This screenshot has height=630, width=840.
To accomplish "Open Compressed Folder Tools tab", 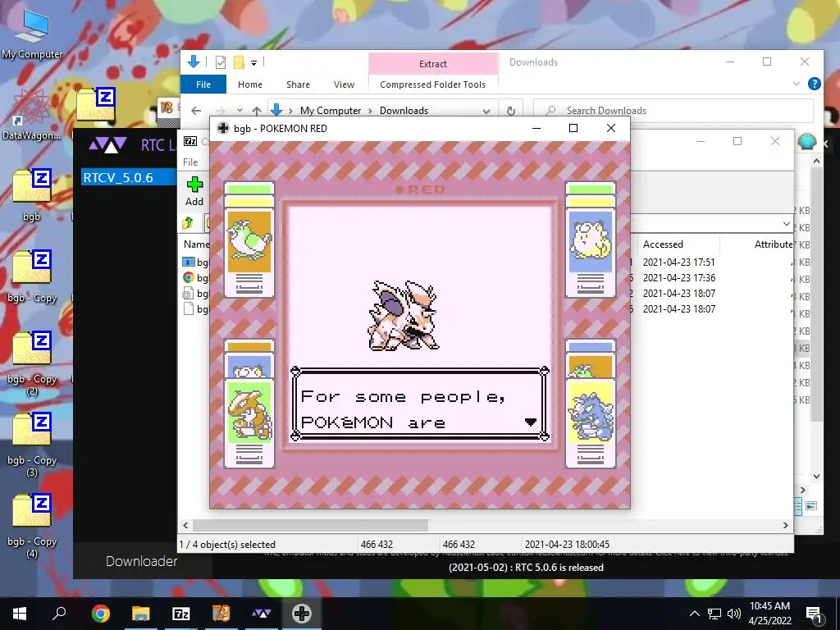I will [432, 84].
